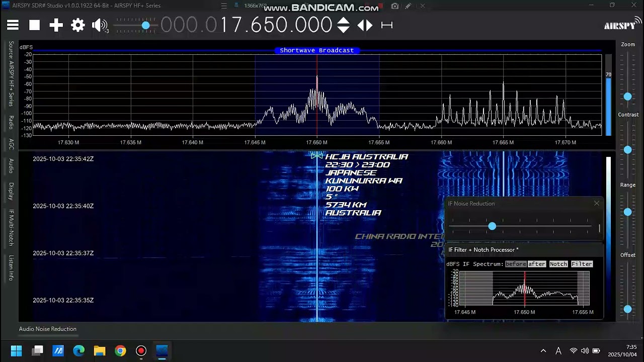
Task: Mute audio using the speaker icon
Action: [x=100, y=25]
